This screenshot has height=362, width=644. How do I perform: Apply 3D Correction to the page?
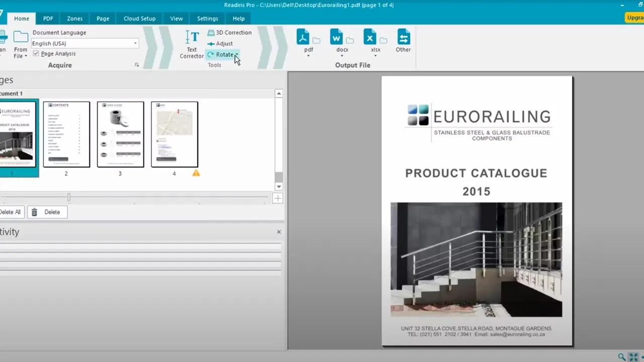(x=229, y=33)
